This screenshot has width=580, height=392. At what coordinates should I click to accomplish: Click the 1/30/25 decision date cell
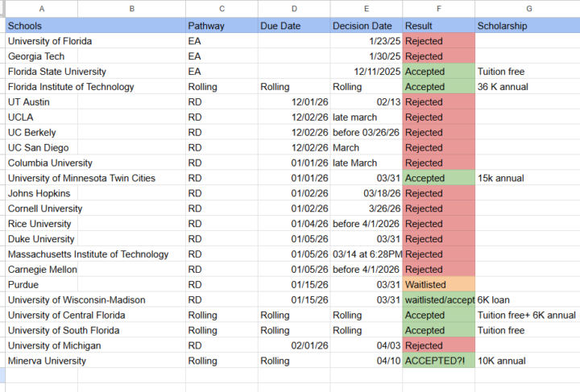pyautogui.click(x=367, y=56)
